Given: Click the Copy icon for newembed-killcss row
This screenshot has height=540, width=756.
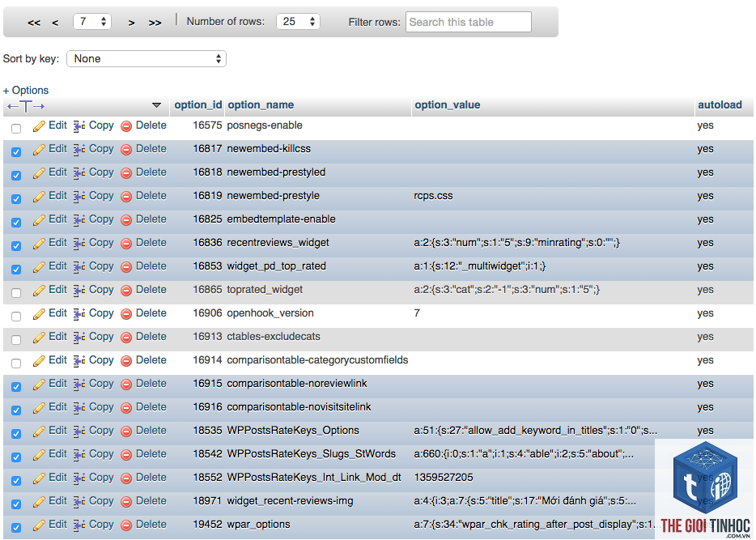Looking at the screenshot, I should tap(79, 150).
